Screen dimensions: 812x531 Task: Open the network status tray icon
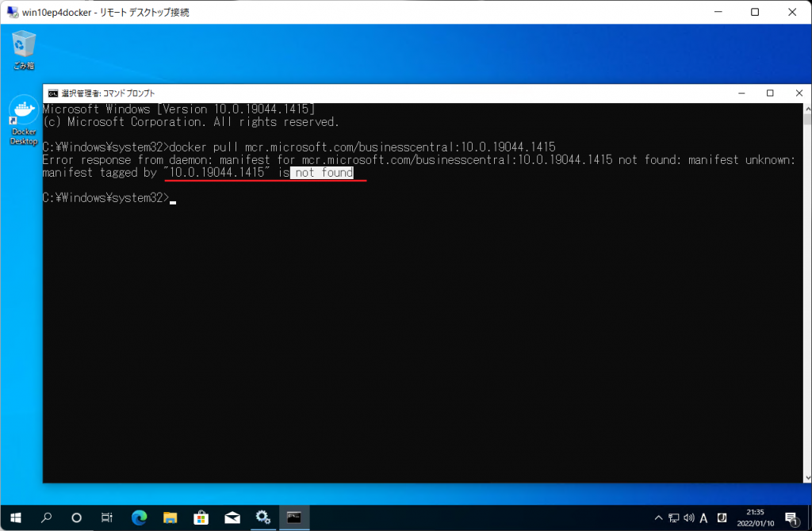point(674,518)
